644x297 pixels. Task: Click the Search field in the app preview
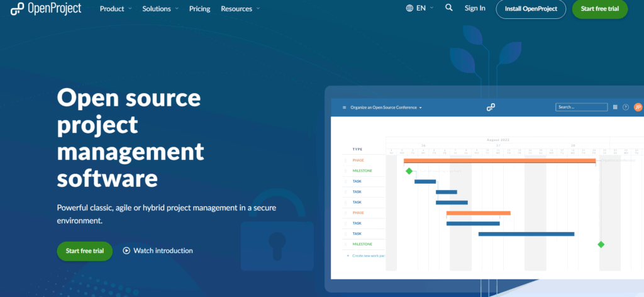(x=581, y=107)
